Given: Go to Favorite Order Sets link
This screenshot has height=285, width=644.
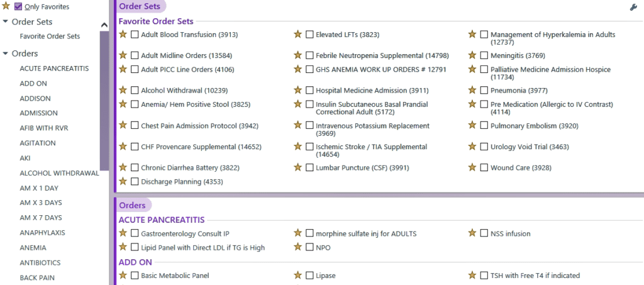Looking at the screenshot, I should [x=50, y=36].
